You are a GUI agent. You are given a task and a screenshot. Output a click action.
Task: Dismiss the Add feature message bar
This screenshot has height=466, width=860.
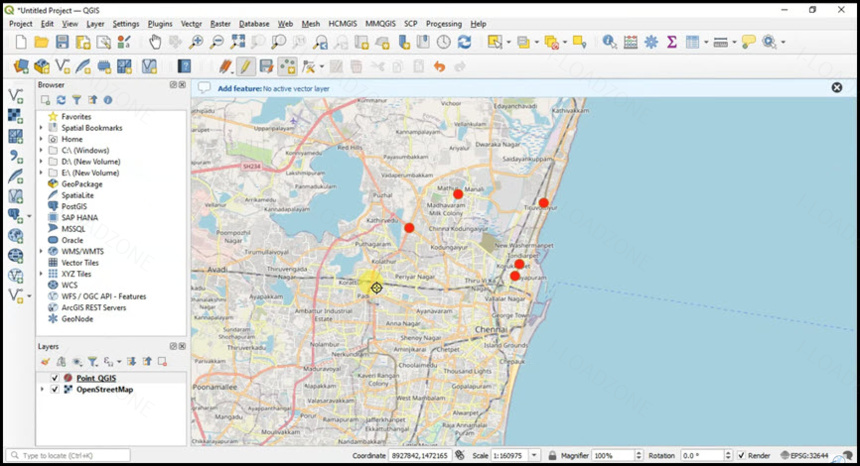(x=836, y=87)
